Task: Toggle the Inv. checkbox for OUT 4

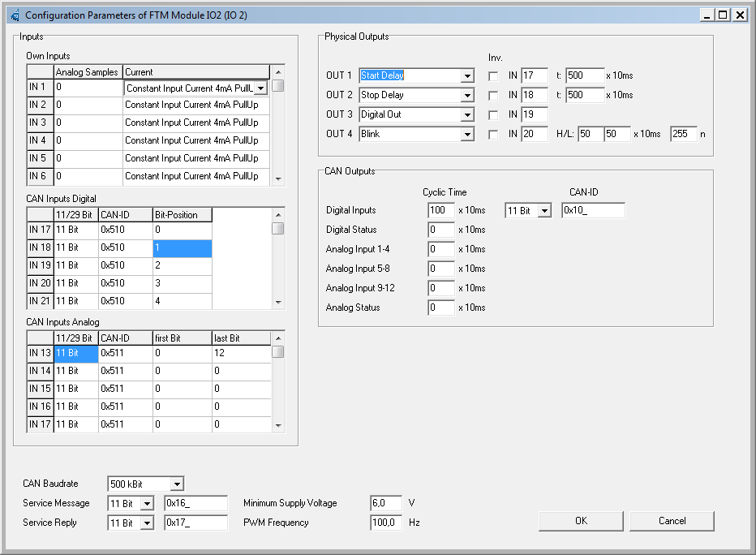Action: (493, 135)
